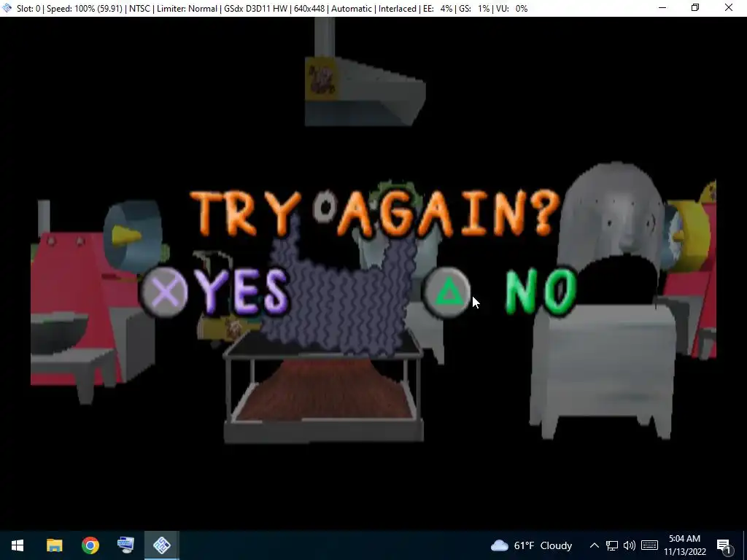Viewport: 747px width, 560px height.
Task: Click the Speed: 100% (59.91) title bar text
Action: 85,9
